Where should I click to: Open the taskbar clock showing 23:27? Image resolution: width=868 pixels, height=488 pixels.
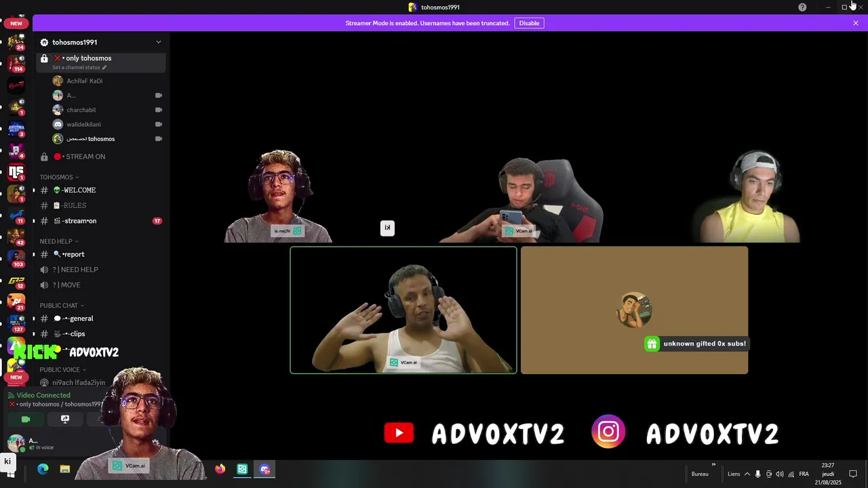pos(828,474)
